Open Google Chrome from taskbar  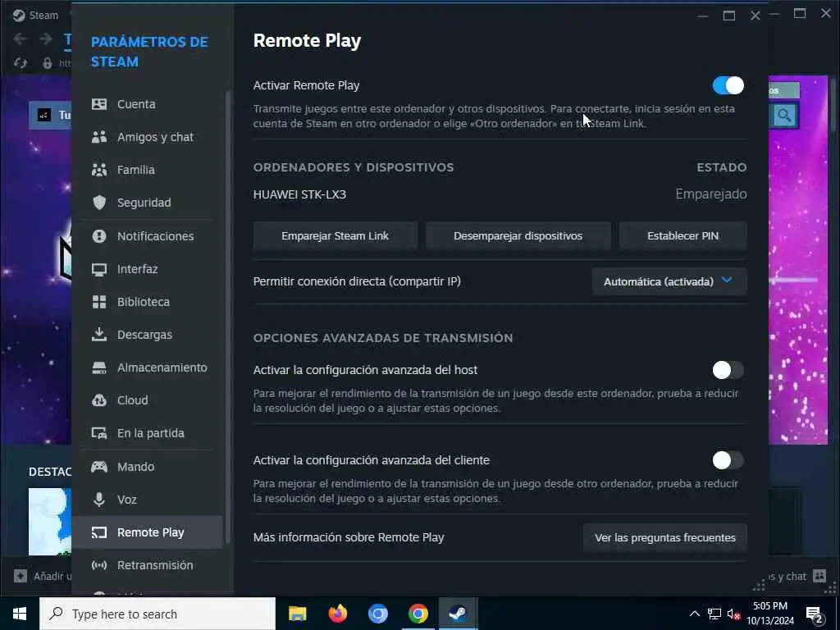pos(418,614)
